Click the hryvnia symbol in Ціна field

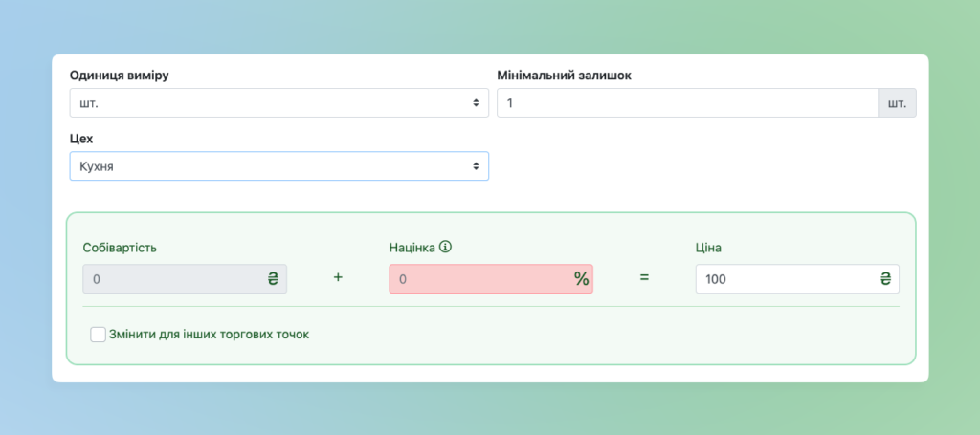pyautogui.click(x=885, y=279)
